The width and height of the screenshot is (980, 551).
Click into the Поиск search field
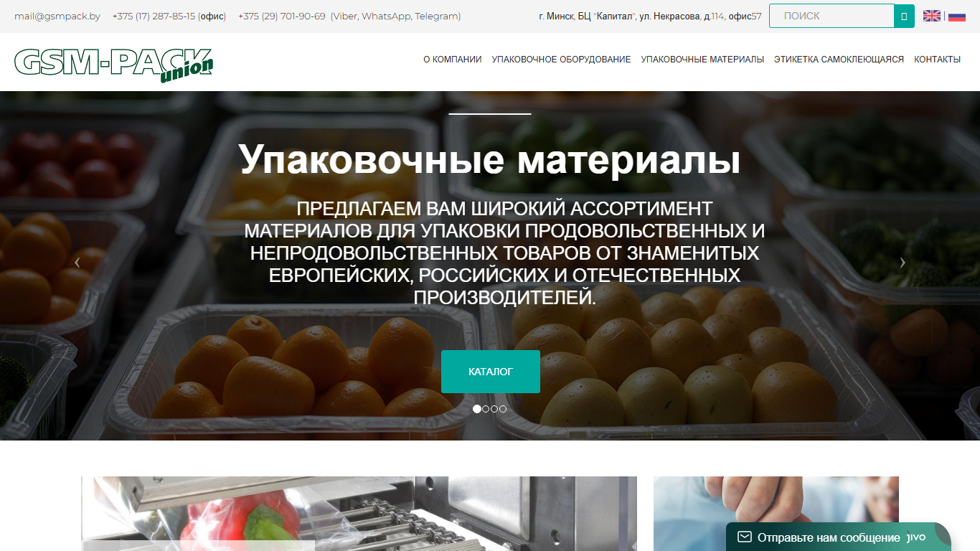pyautogui.click(x=831, y=16)
